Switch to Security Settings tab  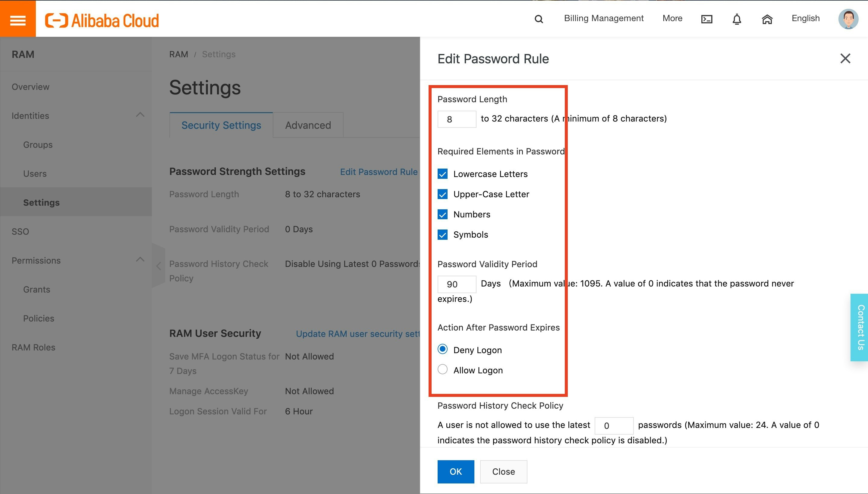point(221,125)
